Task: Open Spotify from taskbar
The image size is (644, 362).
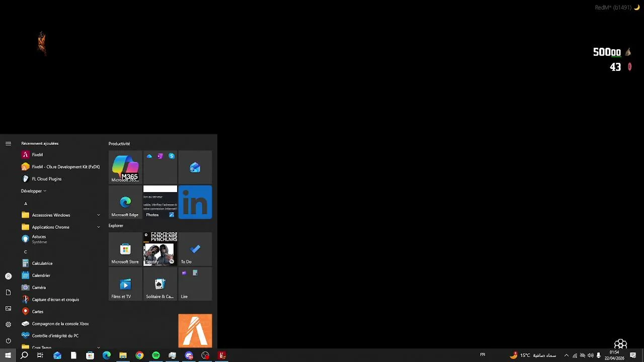Action: tap(156, 355)
